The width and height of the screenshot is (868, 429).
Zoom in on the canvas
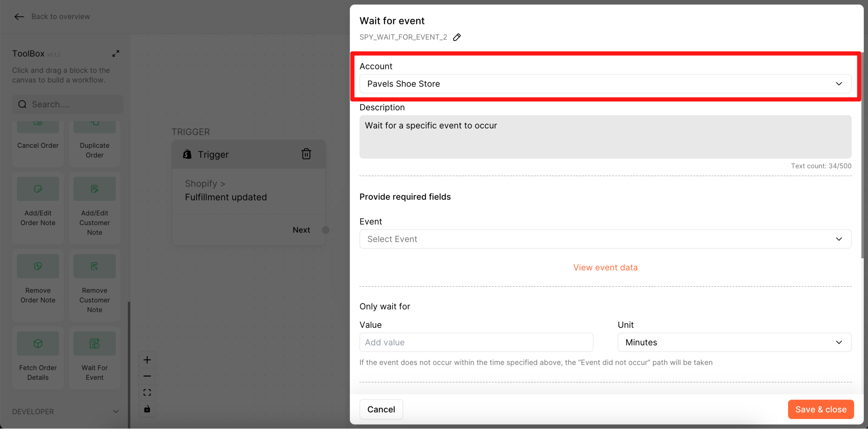(147, 360)
